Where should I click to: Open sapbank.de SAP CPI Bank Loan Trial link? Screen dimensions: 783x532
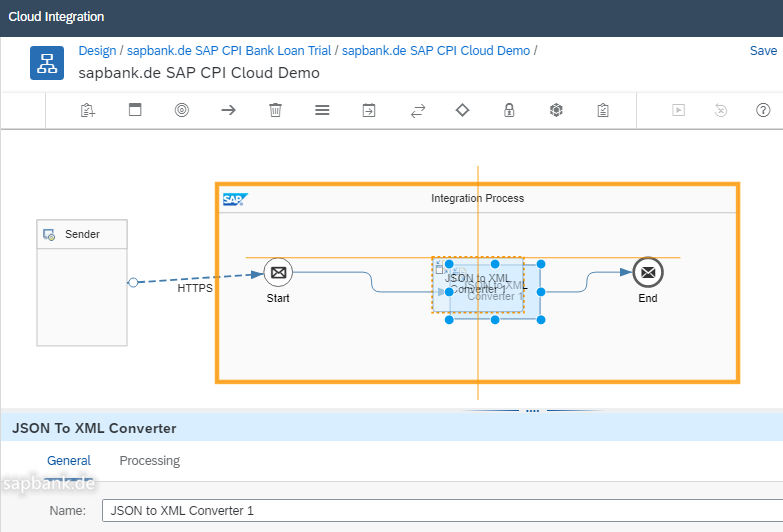229,50
